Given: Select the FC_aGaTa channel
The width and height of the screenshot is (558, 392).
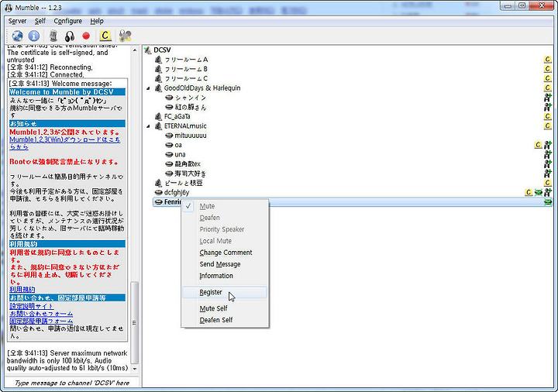Looking at the screenshot, I should pos(177,116).
